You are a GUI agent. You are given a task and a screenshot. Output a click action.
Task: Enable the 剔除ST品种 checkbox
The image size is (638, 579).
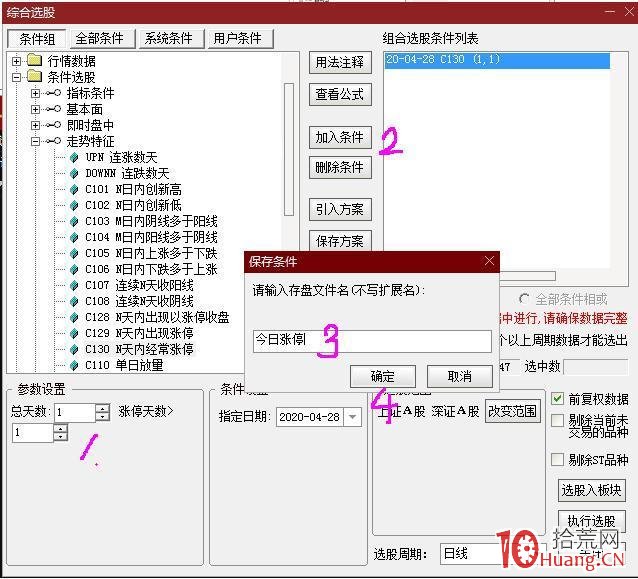(557, 460)
